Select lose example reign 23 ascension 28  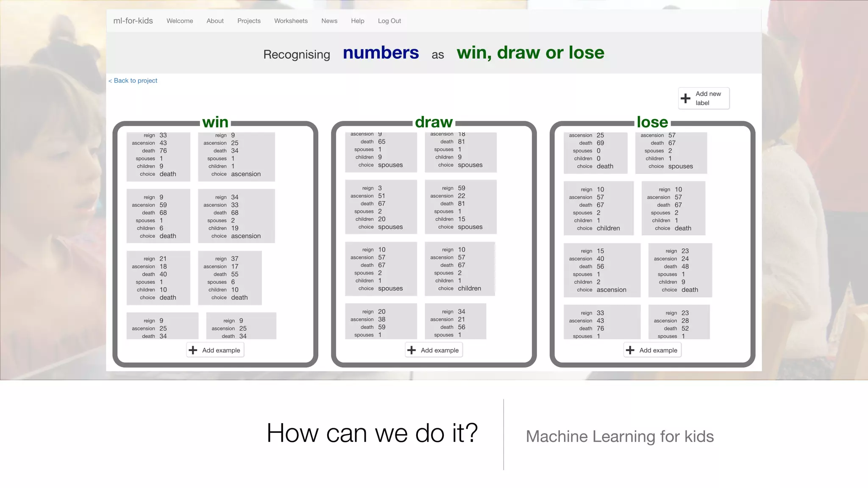pos(679,322)
